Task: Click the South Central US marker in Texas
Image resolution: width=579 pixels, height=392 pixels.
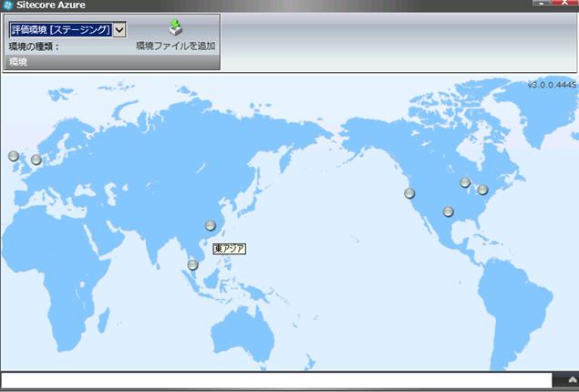Action: coord(449,211)
